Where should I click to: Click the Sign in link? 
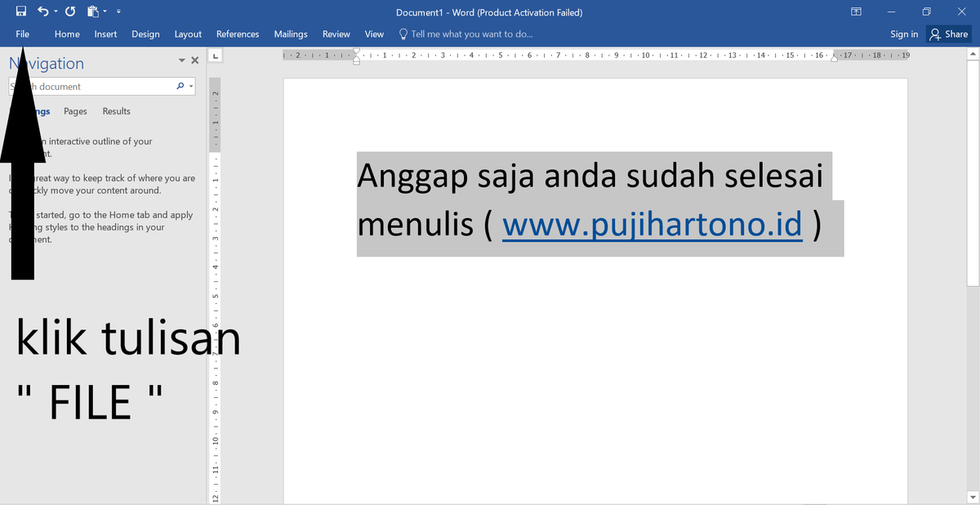click(x=904, y=34)
